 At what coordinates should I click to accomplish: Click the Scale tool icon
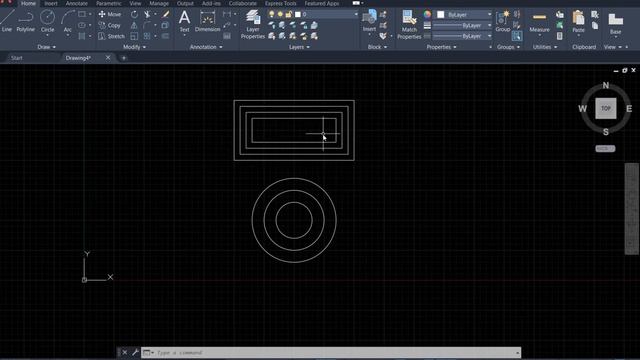click(134, 36)
